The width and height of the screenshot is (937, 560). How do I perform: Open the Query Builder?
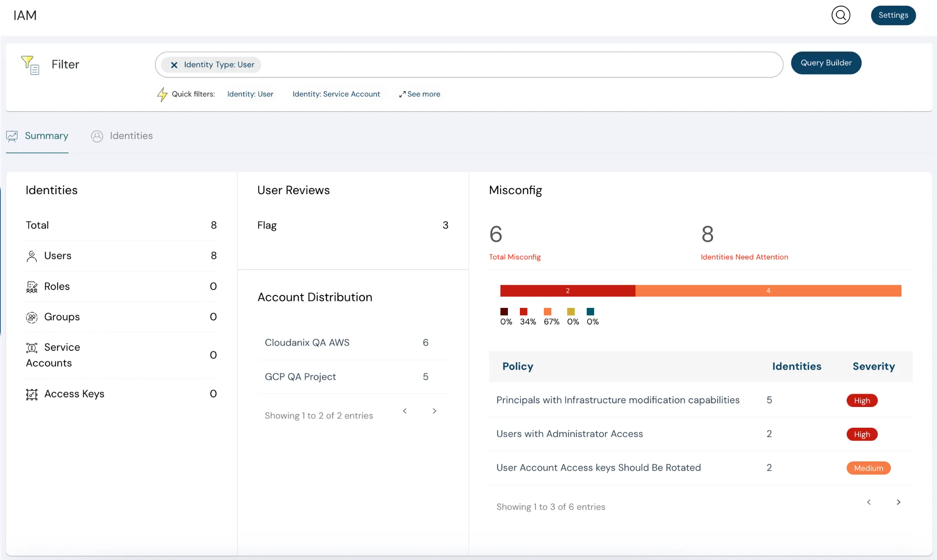826,63
